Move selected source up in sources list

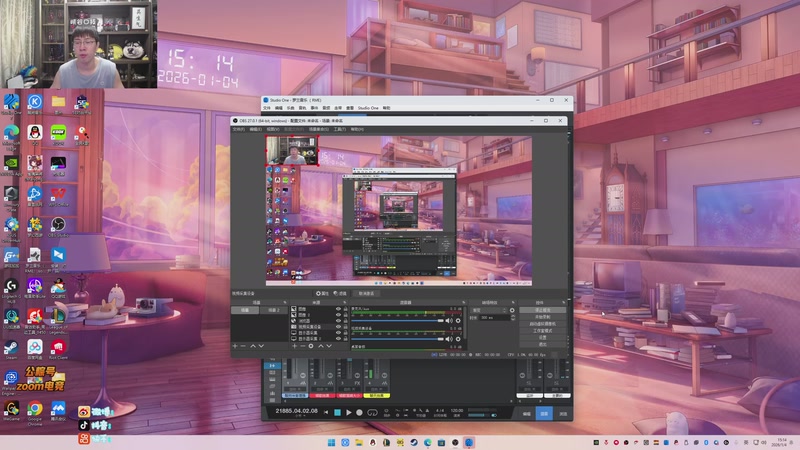click(321, 346)
